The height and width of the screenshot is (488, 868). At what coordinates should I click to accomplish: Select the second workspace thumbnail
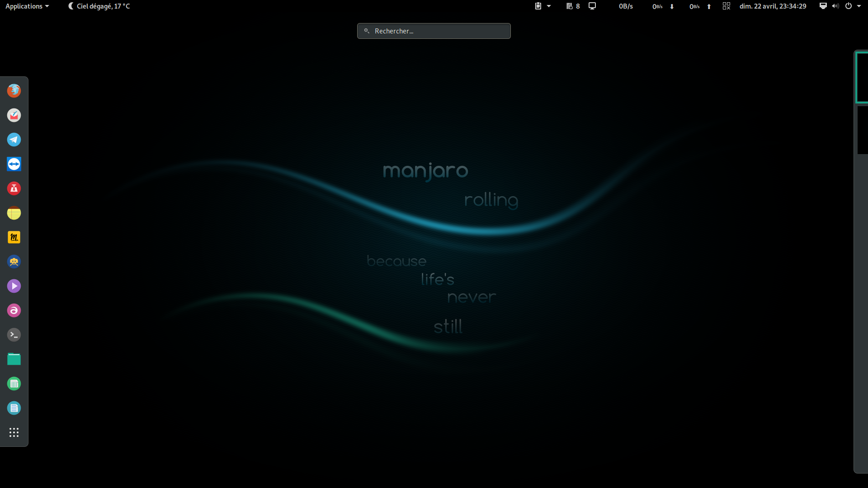(863, 130)
